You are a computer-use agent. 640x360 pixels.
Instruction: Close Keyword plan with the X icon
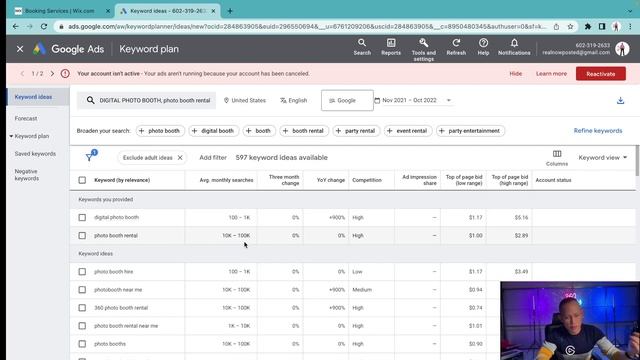pos(20,49)
